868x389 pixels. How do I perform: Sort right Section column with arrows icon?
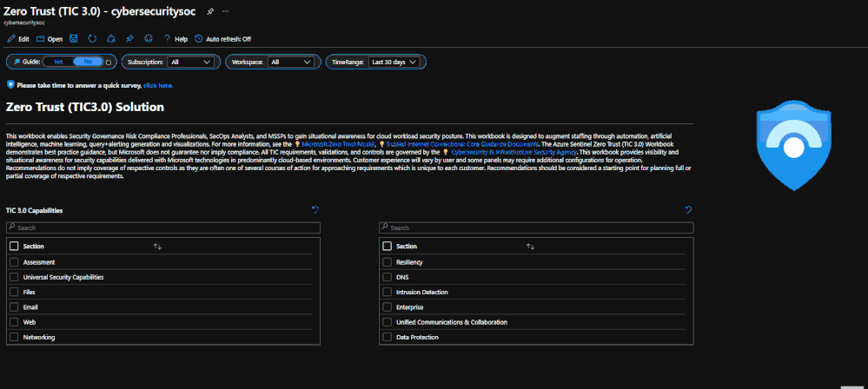pos(530,247)
